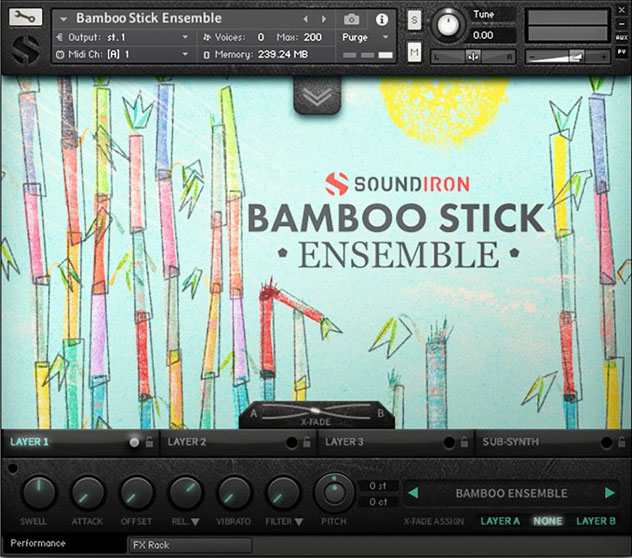Select previous sound with left green arrow
The height and width of the screenshot is (558, 632).
pyautogui.click(x=412, y=492)
